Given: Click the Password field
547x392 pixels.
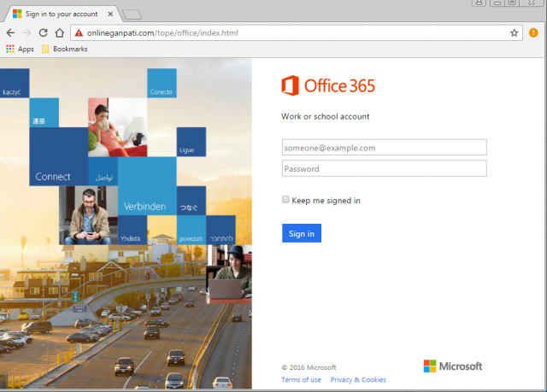Looking at the screenshot, I should pos(384,168).
